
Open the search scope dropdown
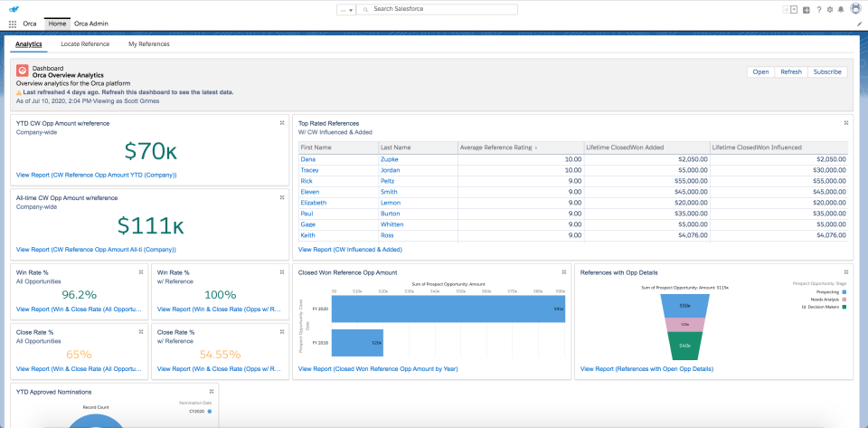346,9
